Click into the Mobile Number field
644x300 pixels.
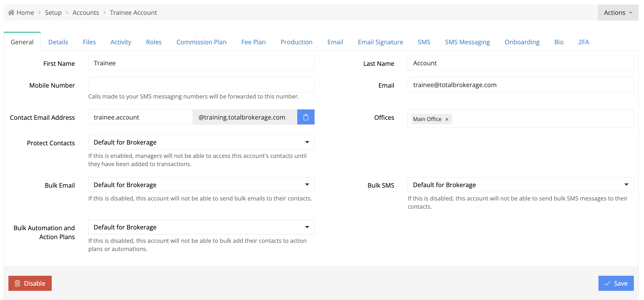[201, 85]
